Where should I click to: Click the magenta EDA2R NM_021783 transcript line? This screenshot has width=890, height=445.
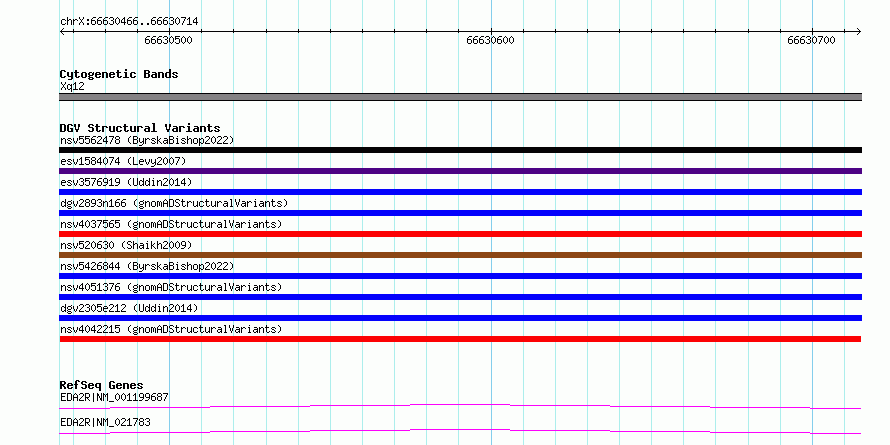[460, 431]
